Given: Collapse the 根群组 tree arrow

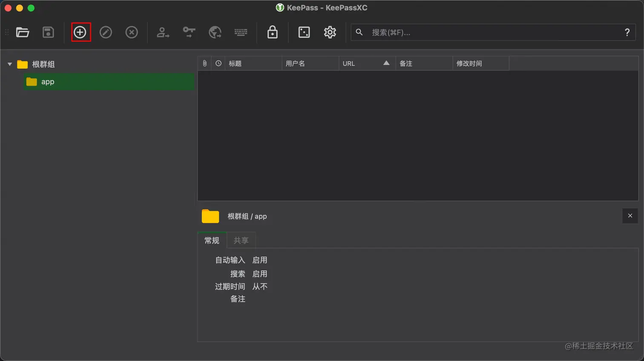Looking at the screenshot, I should click(10, 64).
